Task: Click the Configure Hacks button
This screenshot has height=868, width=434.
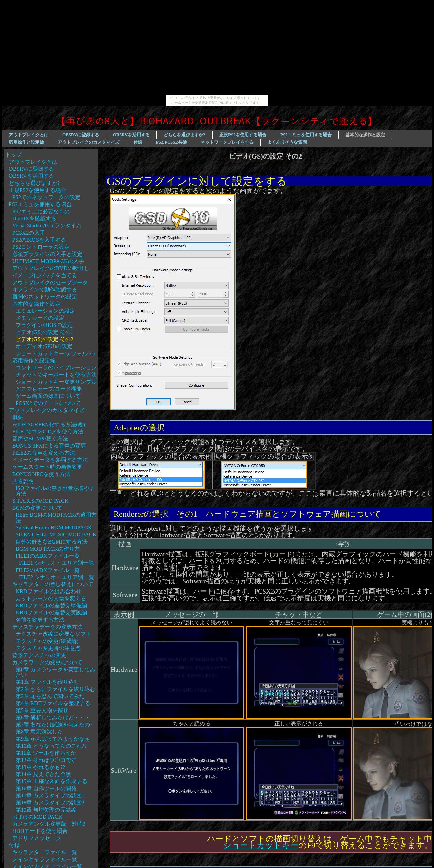Action: tap(196, 329)
